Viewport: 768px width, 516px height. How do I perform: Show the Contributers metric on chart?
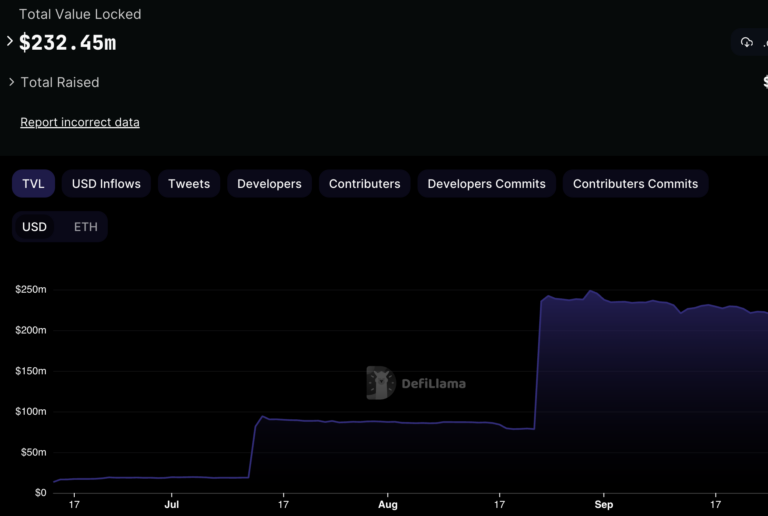pyautogui.click(x=364, y=184)
